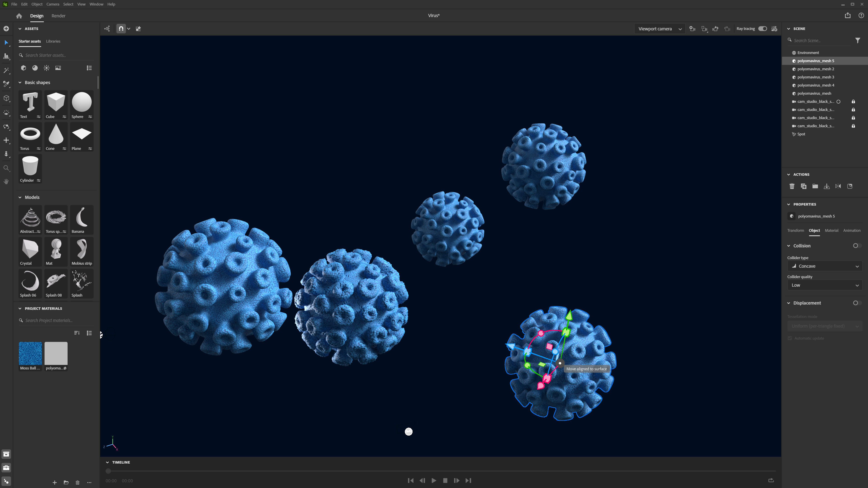This screenshot has width=868, height=488.
Task: Open the scene filter funnel icon
Action: pyautogui.click(x=858, y=40)
